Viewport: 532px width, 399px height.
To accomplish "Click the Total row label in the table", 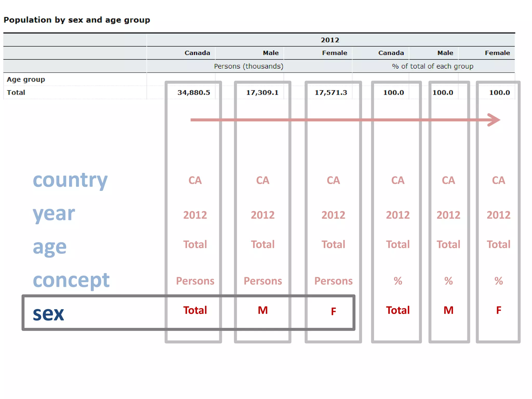I will coord(16,92).
